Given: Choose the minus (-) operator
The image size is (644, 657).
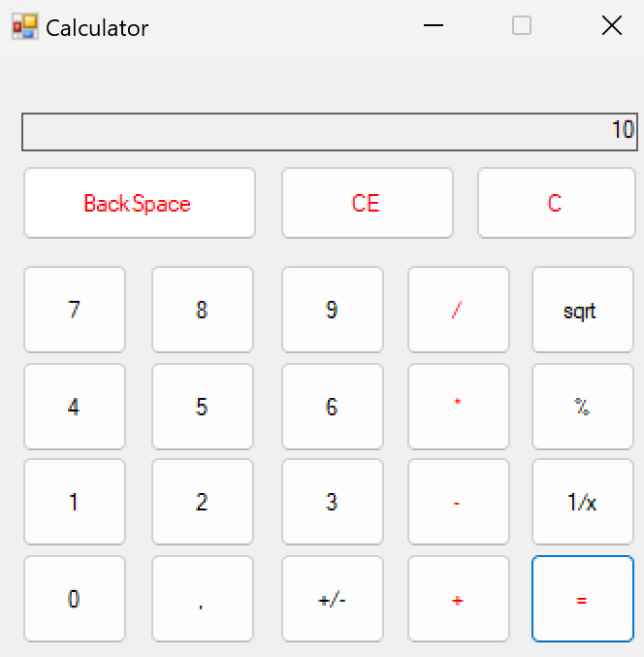Looking at the screenshot, I should [x=459, y=502].
